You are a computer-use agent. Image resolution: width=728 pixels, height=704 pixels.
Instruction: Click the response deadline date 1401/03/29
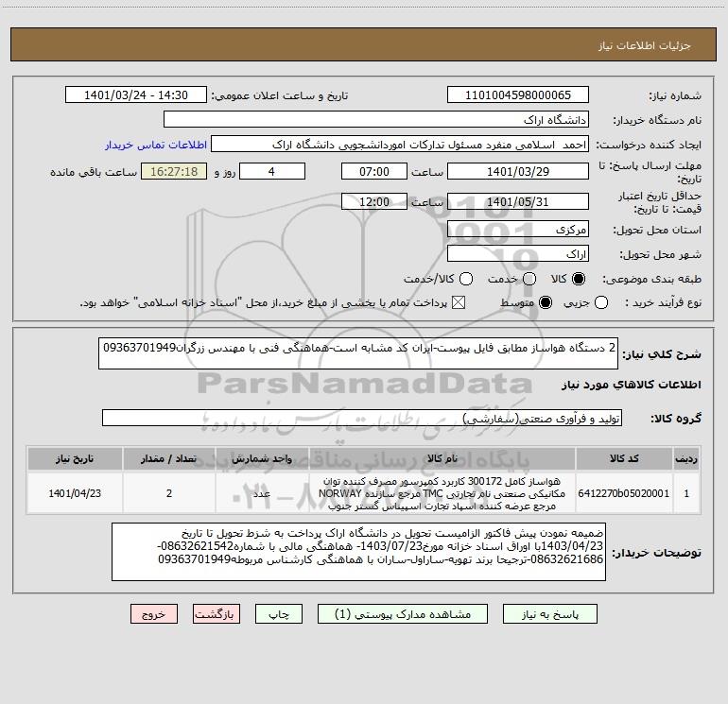[x=518, y=171]
